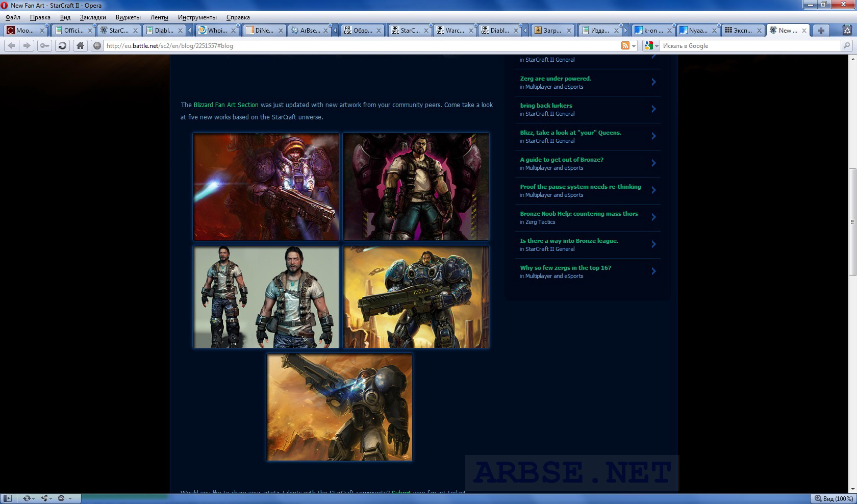This screenshot has height=504, width=857.
Task: Open the Закладки menu
Action: pyautogui.click(x=93, y=17)
